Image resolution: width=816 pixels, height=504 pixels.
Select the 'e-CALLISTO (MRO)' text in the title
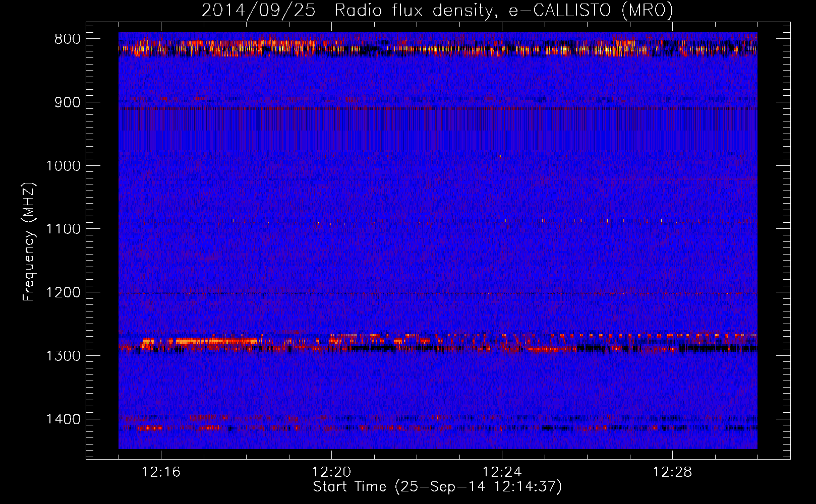coord(591,11)
